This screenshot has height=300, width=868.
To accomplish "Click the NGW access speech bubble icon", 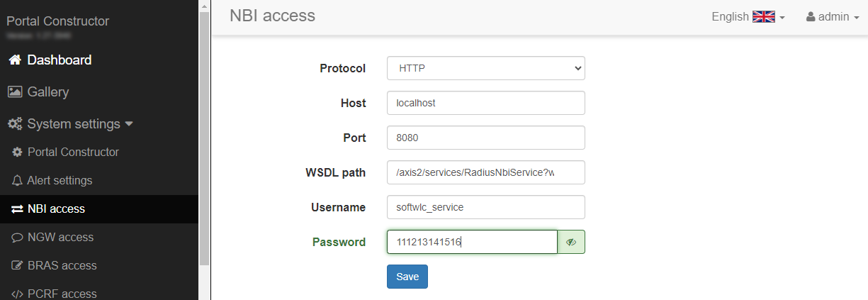I will click(18, 238).
